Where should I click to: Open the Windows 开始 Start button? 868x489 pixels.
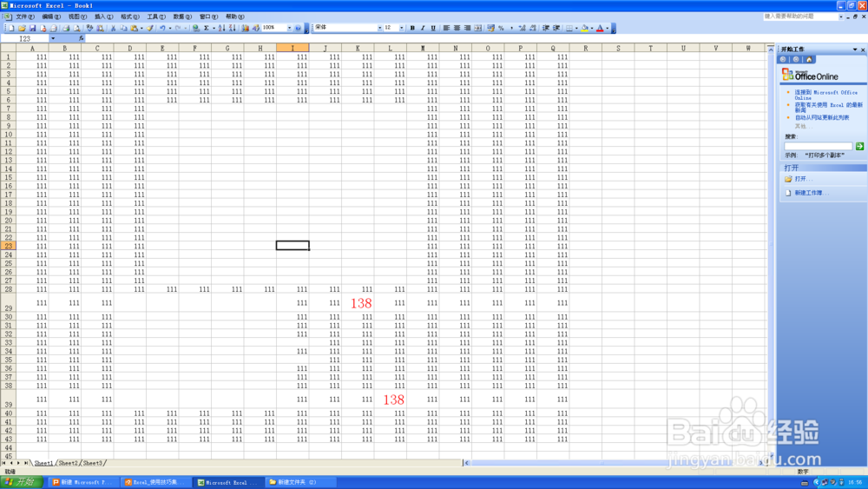[x=21, y=482]
